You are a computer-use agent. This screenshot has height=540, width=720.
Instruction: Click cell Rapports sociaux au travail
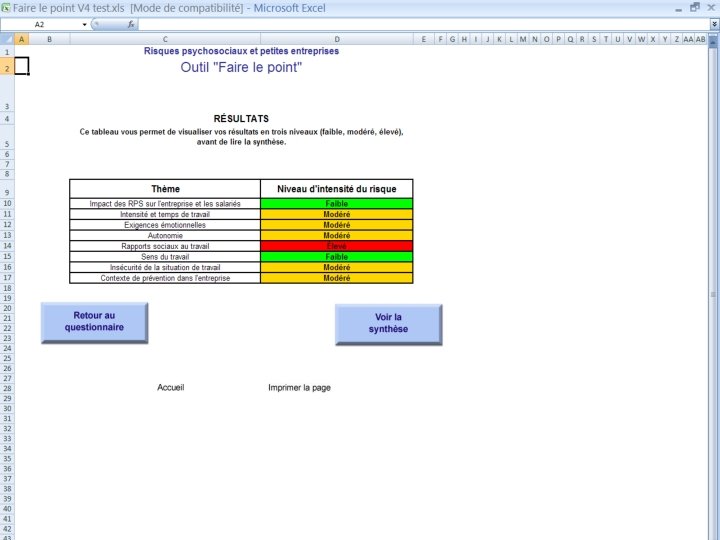click(165, 246)
